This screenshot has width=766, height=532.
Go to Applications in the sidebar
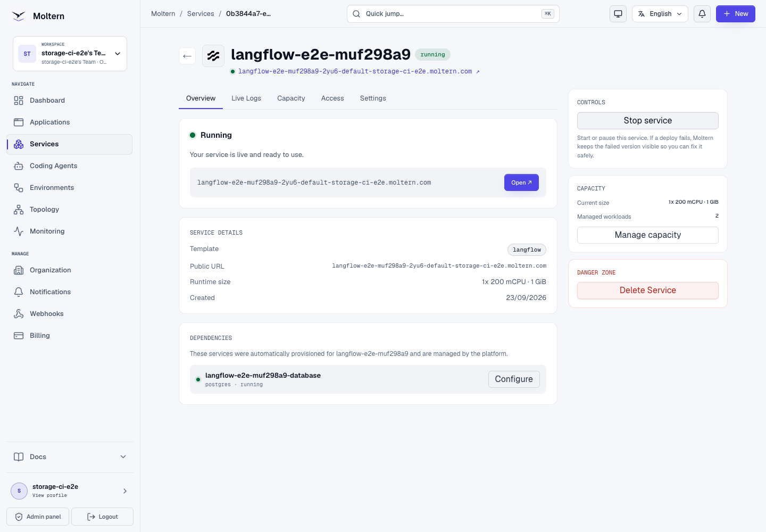click(69, 122)
